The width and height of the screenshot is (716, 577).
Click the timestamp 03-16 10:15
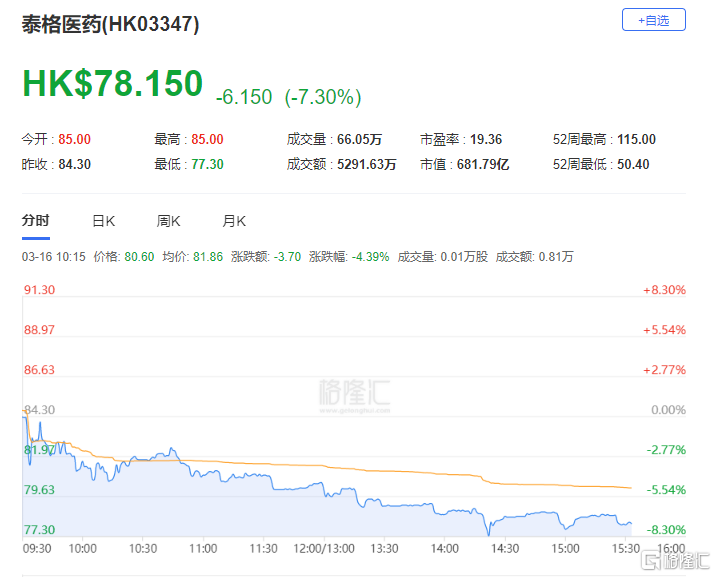tap(53, 257)
